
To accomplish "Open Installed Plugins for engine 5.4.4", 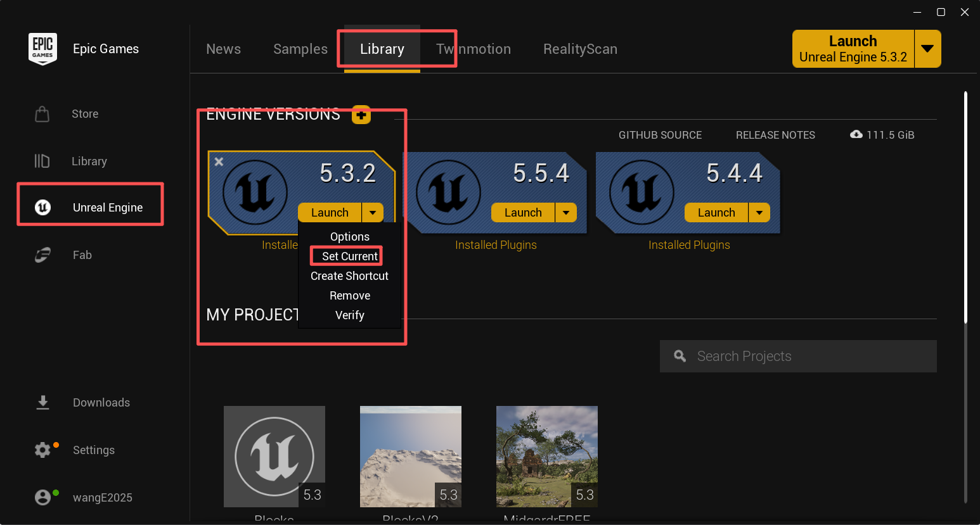I will pos(689,245).
